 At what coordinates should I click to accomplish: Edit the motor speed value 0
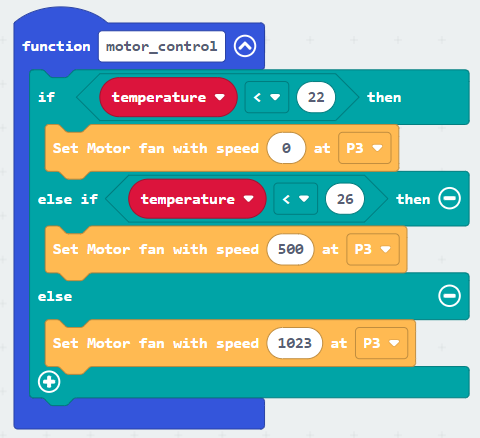(286, 148)
